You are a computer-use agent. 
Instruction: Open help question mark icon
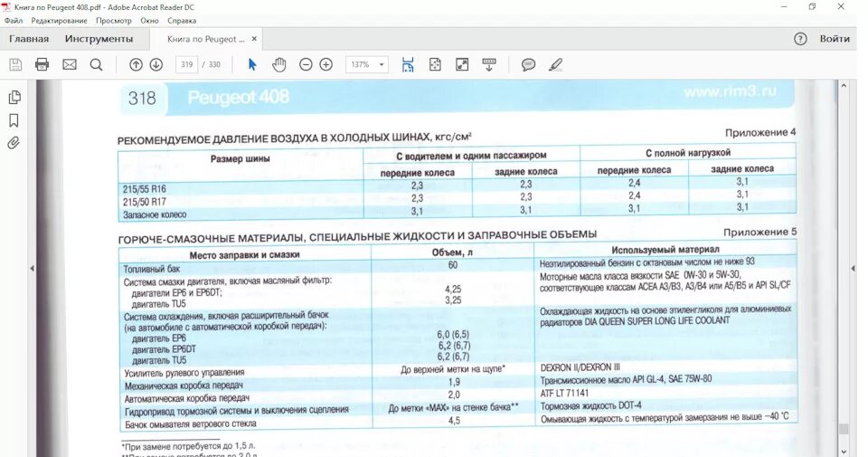[x=800, y=39]
